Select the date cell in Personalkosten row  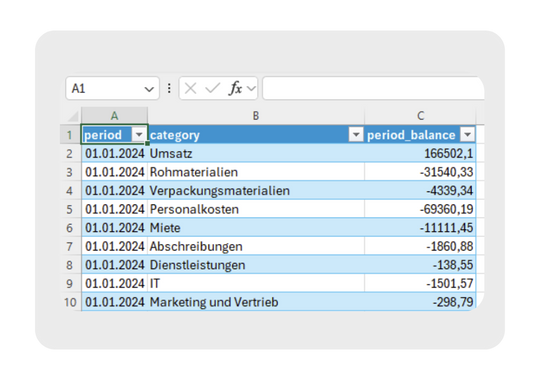115,209
